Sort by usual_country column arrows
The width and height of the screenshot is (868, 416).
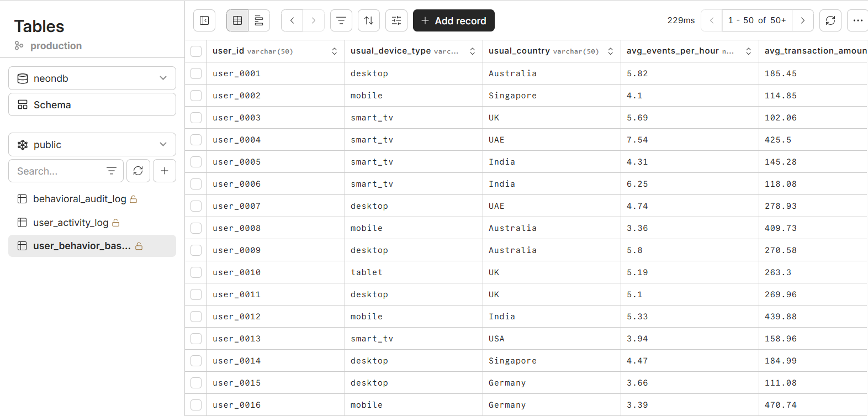[x=610, y=51]
